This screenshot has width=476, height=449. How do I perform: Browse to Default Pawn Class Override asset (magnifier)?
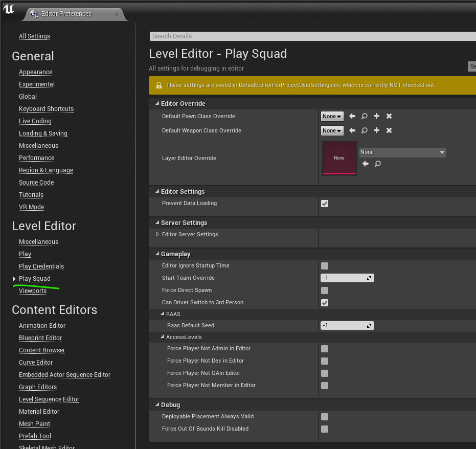tap(365, 117)
